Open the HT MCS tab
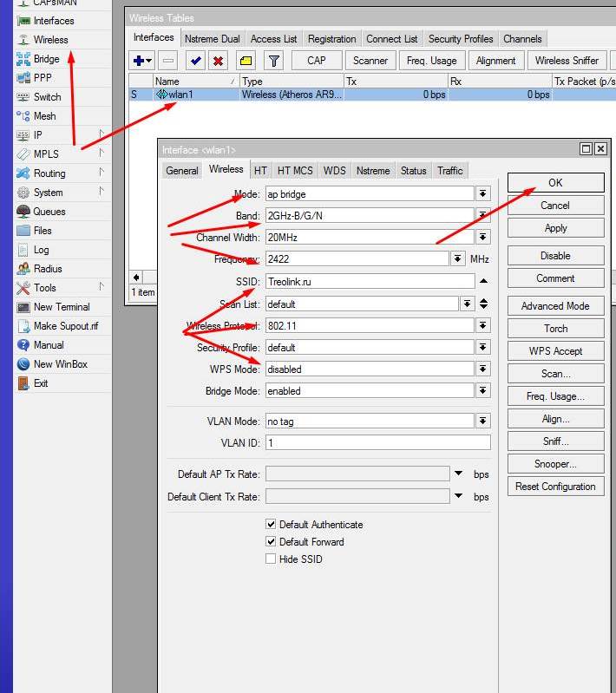The width and height of the screenshot is (616, 693). [x=295, y=171]
